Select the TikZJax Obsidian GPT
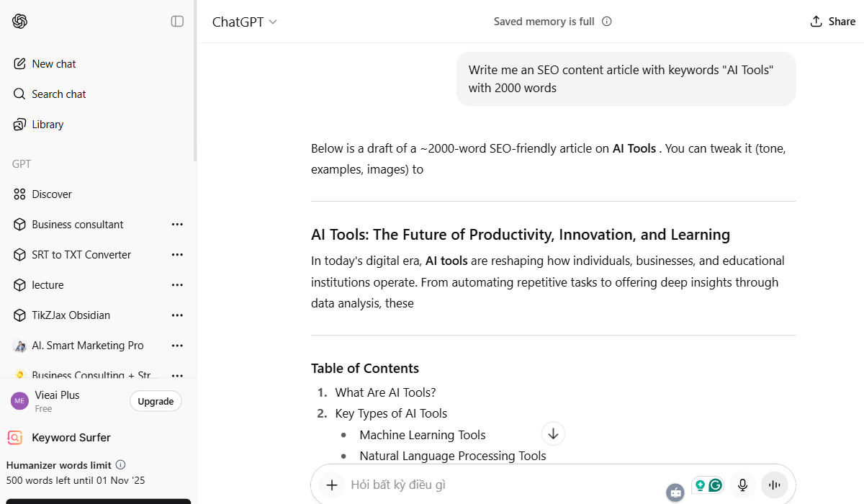The height and width of the screenshot is (504, 864). tap(71, 315)
